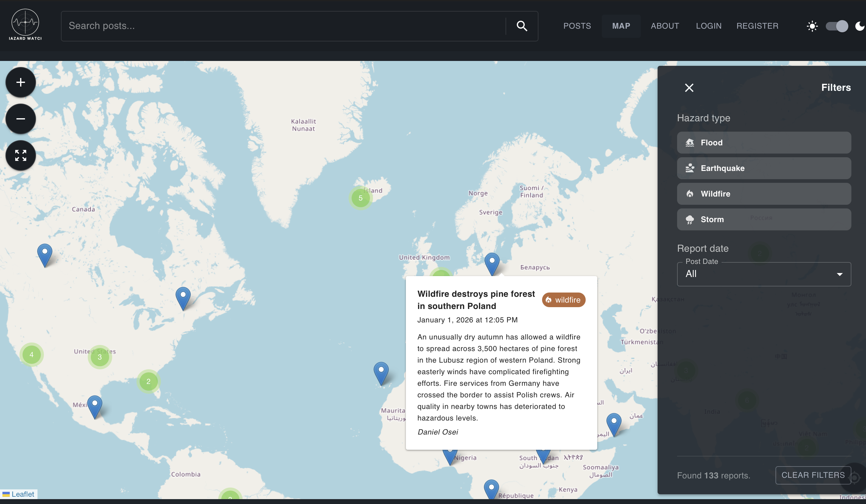This screenshot has height=504, width=866.
Task: Open the Leaflet attribution link
Action: (x=23, y=494)
